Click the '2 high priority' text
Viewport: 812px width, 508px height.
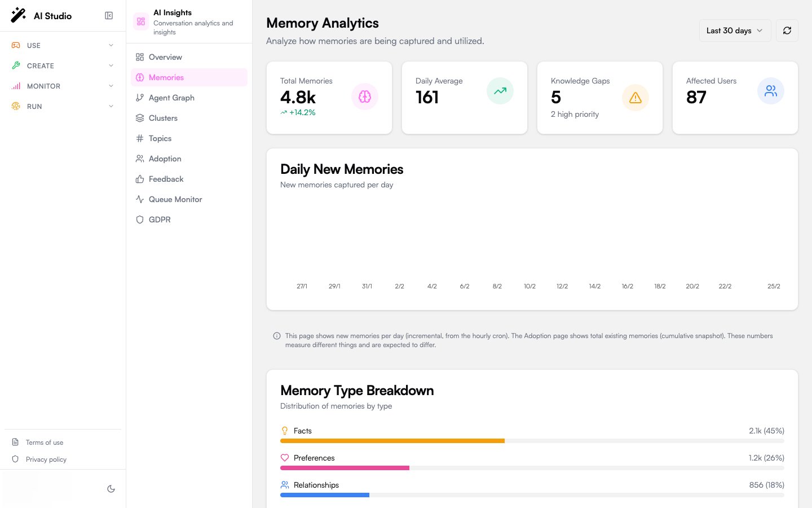coord(575,114)
